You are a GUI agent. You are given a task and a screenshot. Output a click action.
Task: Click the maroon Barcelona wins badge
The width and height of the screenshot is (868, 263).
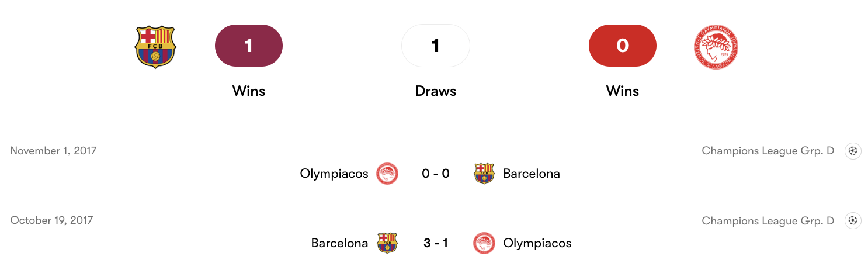[249, 46]
